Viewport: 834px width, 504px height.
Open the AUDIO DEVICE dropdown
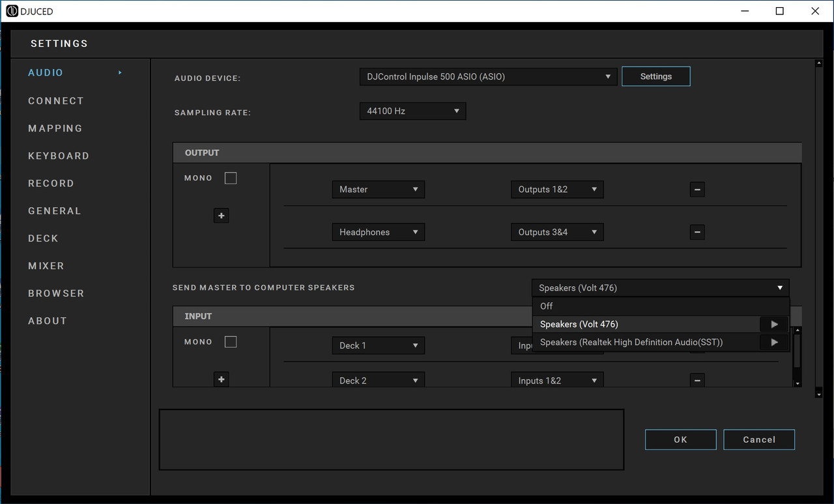(488, 77)
